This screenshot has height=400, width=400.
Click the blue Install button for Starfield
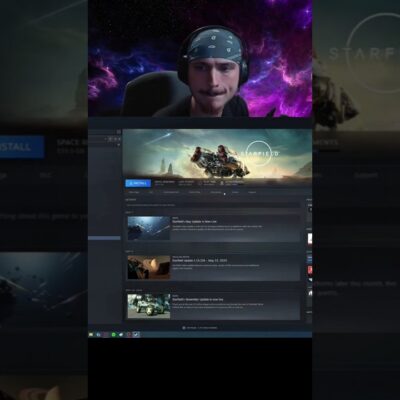coord(138,183)
